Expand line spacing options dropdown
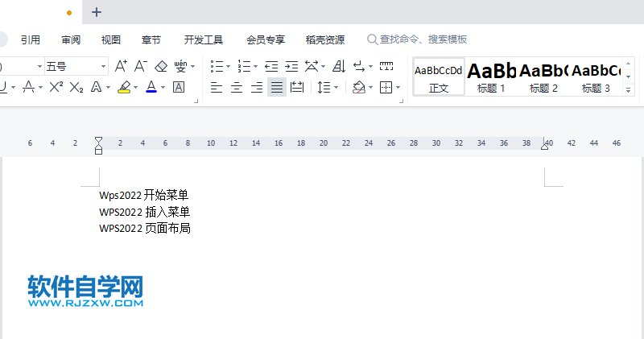644x339 pixels. 336,88
